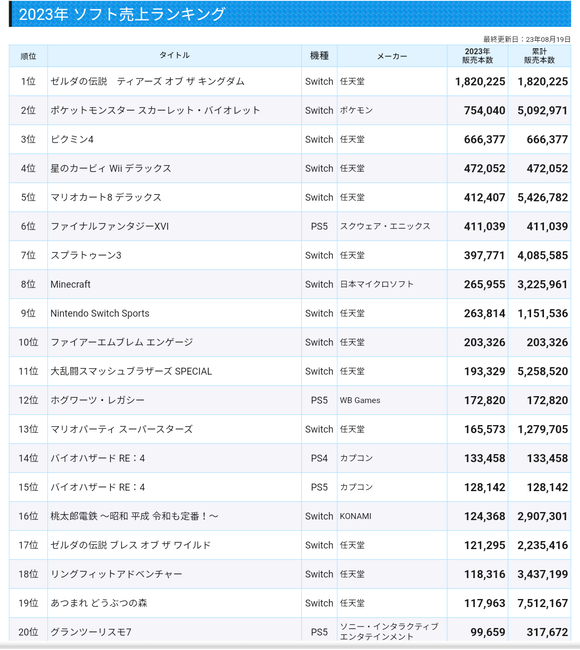Click the 2023年 ソフト売上ランキング heading
This screenshot has height=650, width=580.
122,14
